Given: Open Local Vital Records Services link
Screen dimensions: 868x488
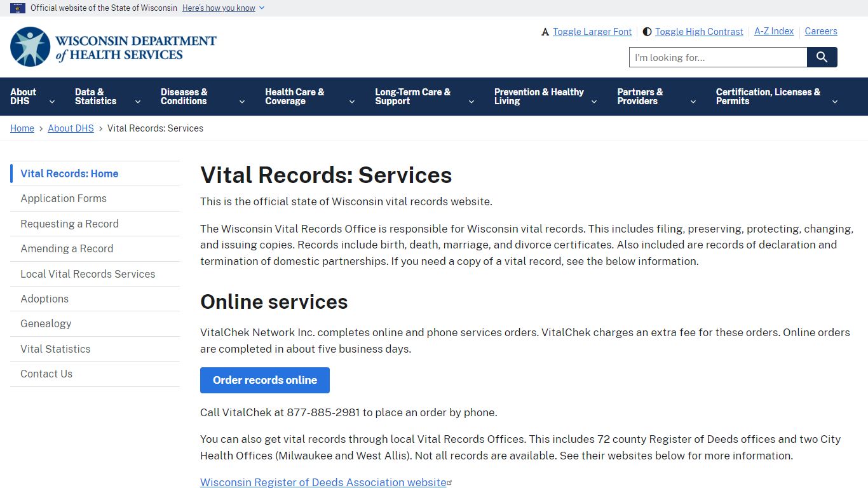Looking at the screenshot, I should [95, 274].
